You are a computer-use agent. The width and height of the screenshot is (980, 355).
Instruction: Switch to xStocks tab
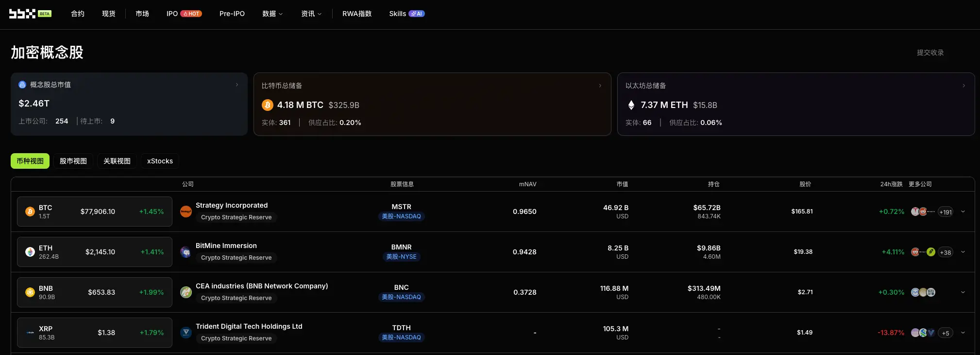point(160,161)
